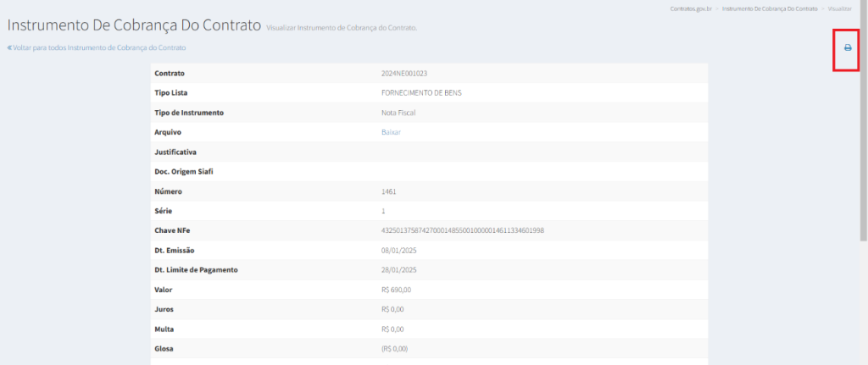This screenshot has height=365, width=868.
Task: Click the Visualizar breadcrumb item
Action: click(x=840, y=8)
